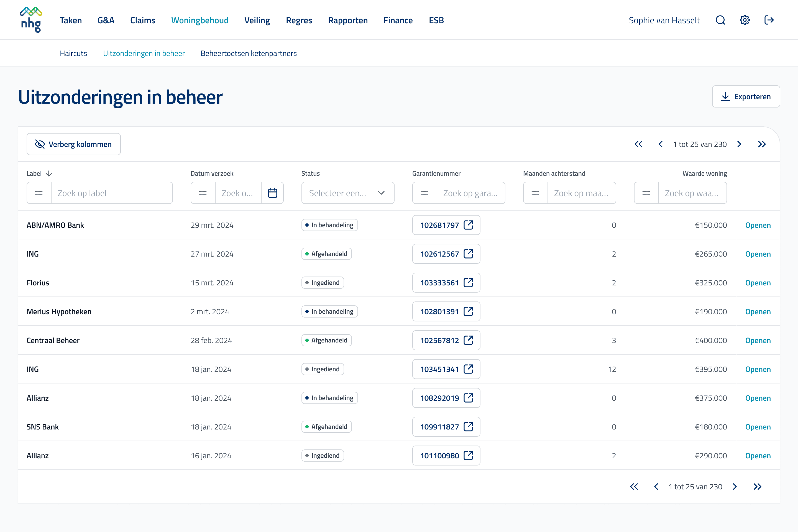Screen dimensions: 798x532
Task: Click the Exporteren button
Action: pos(746,97)
